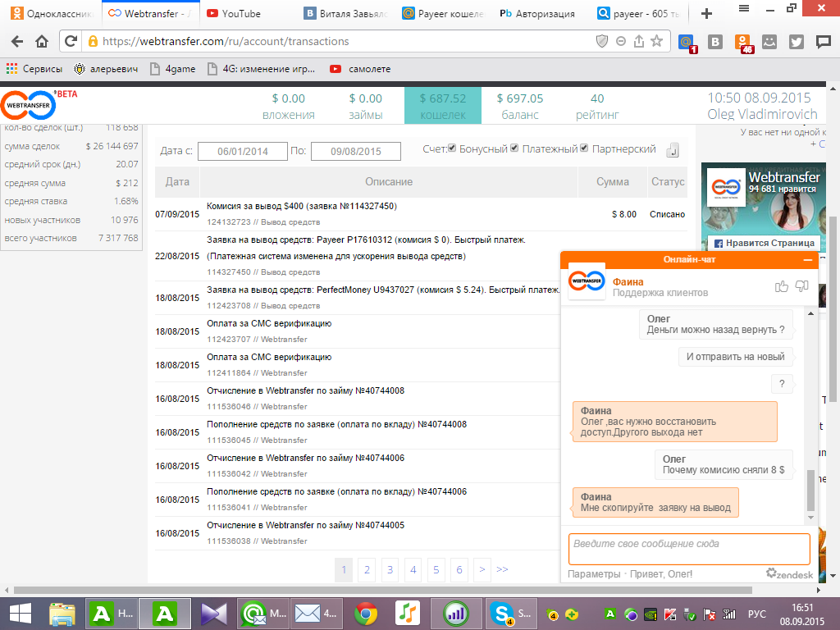The image size is (840, 630).
Task: Go to transactions page 2
Action: 367,569
